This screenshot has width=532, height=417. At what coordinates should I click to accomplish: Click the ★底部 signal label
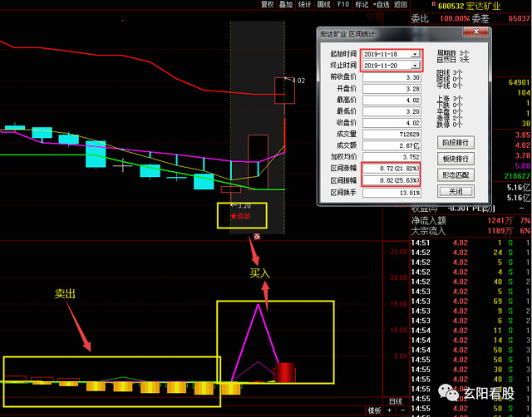point(240,216)
